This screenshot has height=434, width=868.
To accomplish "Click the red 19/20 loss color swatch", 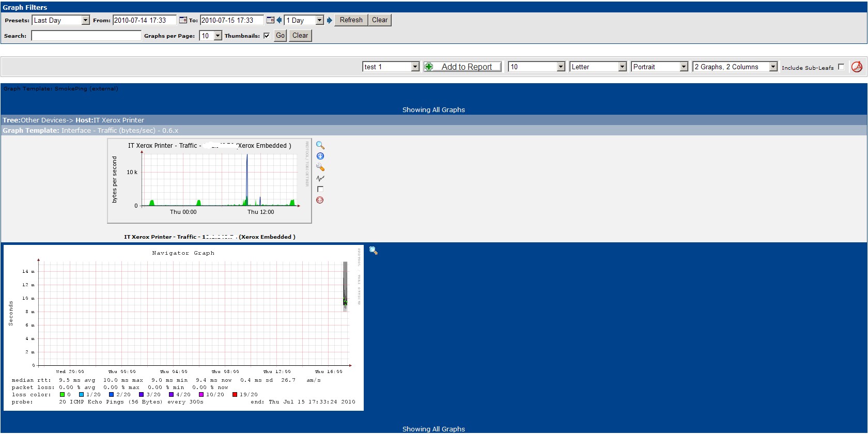I will click(x=235, y=394).
